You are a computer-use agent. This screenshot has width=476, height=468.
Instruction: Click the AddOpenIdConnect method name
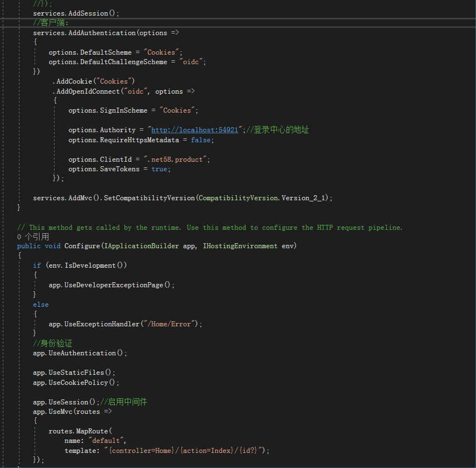88,91
